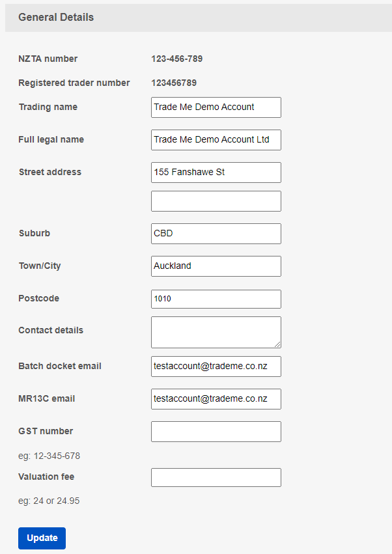Click inside the Contact details text area
This screenshot has width=392, height=554.
click(x=216, y=332)
